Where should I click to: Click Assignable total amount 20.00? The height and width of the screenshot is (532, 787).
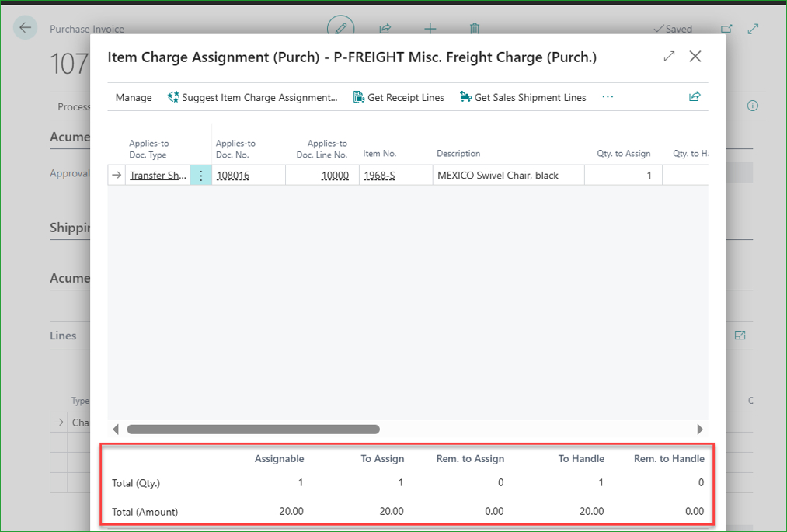click(x=291, y=511)
